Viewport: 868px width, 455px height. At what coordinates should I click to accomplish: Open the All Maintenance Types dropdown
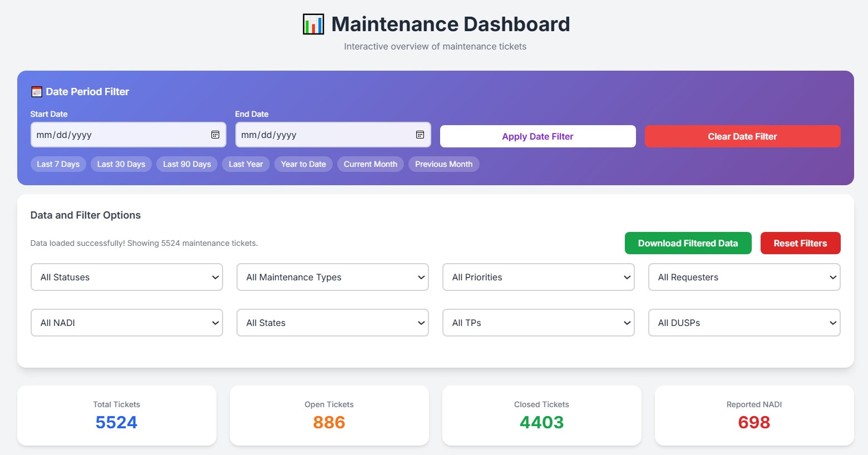[333, 277]
